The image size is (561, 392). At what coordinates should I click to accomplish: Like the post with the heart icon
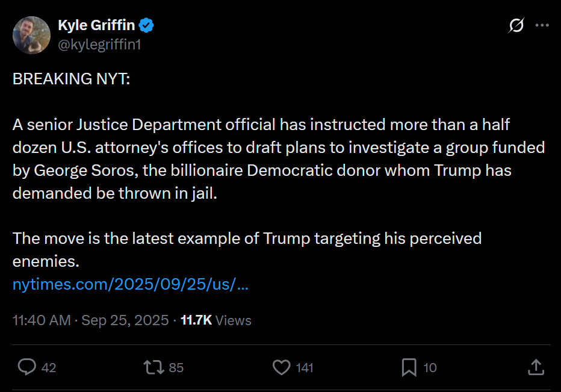point(281,367)
